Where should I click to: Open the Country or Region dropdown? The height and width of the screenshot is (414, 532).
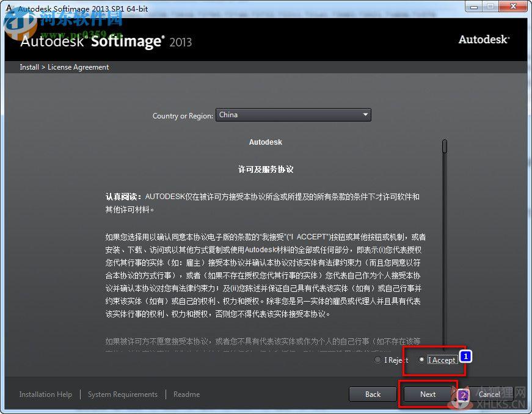click(x=293, y=115)
